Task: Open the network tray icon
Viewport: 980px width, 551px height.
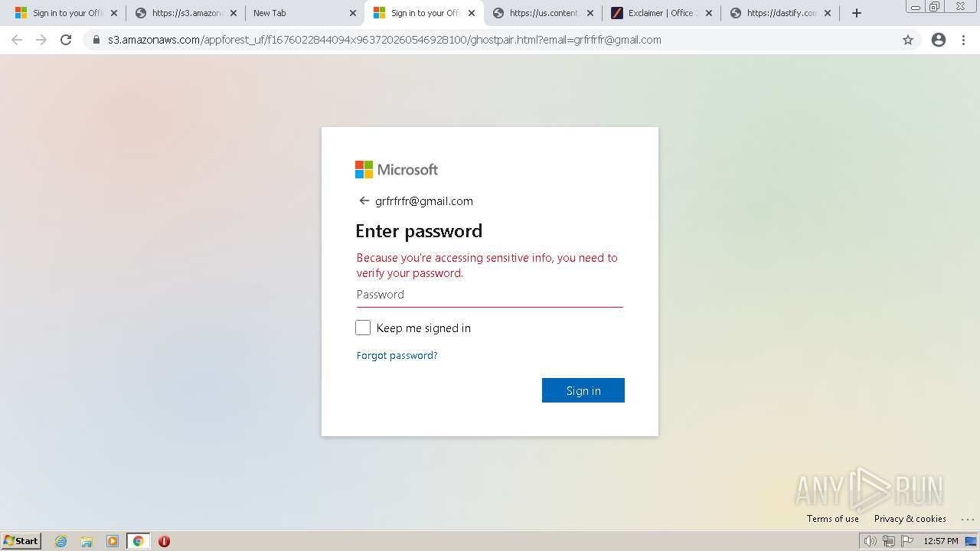Action: coord(889,541)
